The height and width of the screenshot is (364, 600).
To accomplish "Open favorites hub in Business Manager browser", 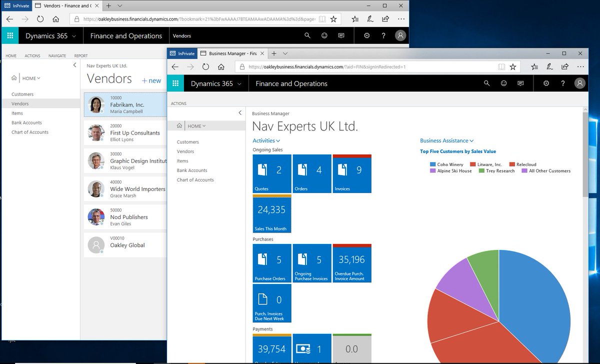I will [x=534, y=66].
